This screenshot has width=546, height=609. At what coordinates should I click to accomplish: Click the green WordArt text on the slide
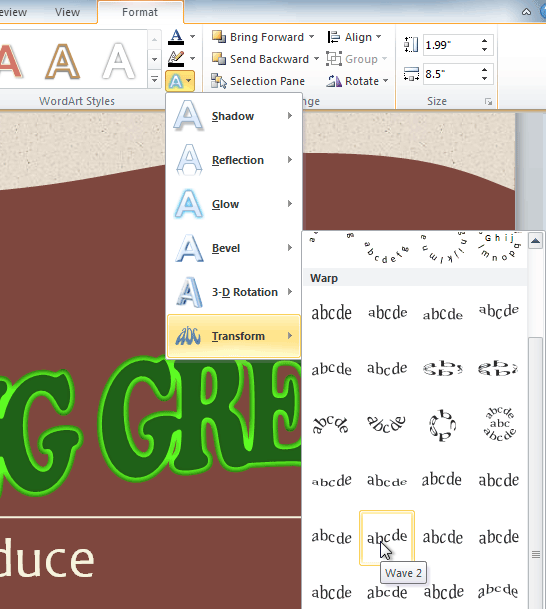pos(150,423)
